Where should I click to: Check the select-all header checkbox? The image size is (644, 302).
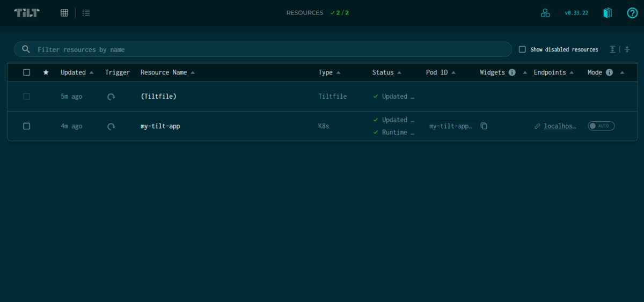point(27,72)
